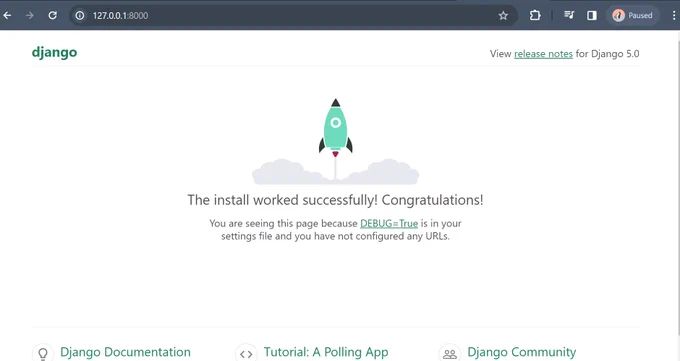Click the rocket illustration
This screenshot has height=361, width=680.
[335, 141]
